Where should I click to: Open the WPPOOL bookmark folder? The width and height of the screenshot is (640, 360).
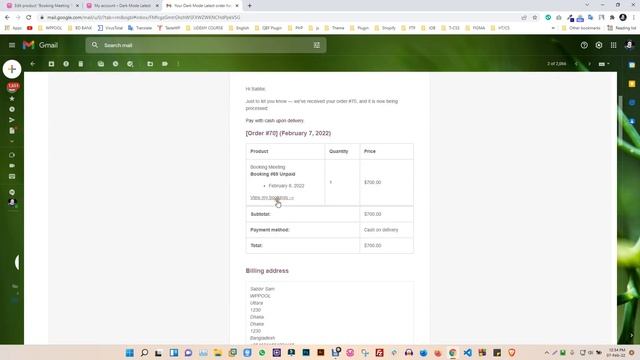tap(50, 28)
